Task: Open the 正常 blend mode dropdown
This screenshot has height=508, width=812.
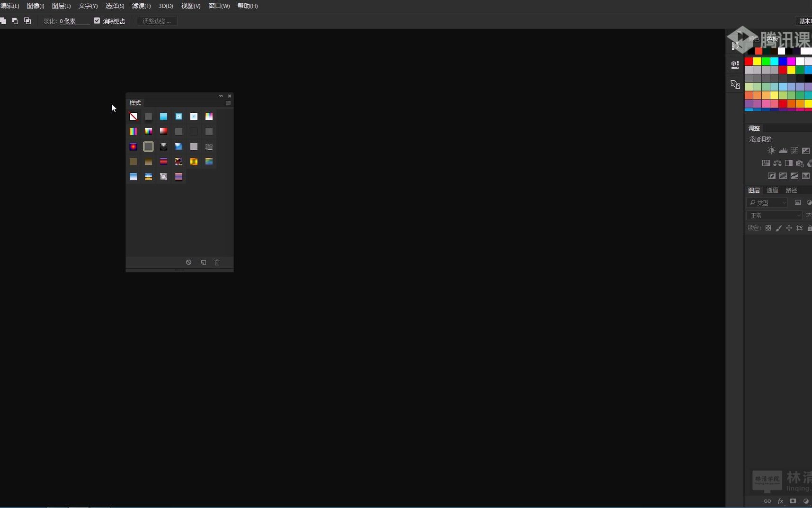Action: click(775, 216)
